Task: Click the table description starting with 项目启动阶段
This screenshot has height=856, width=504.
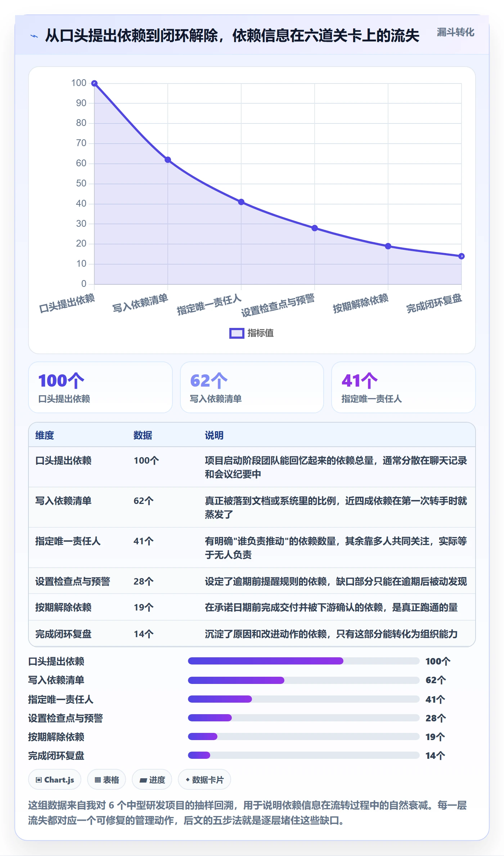Action: pos(336,467)
